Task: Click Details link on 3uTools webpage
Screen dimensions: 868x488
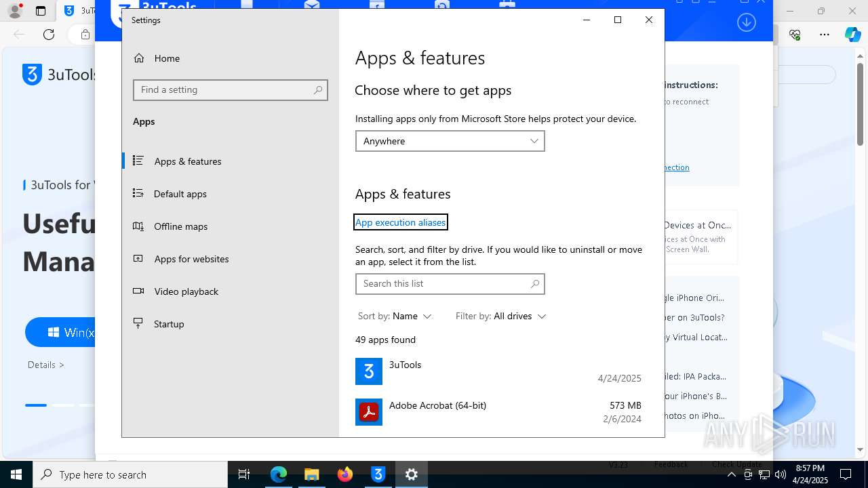Action: 46,365
